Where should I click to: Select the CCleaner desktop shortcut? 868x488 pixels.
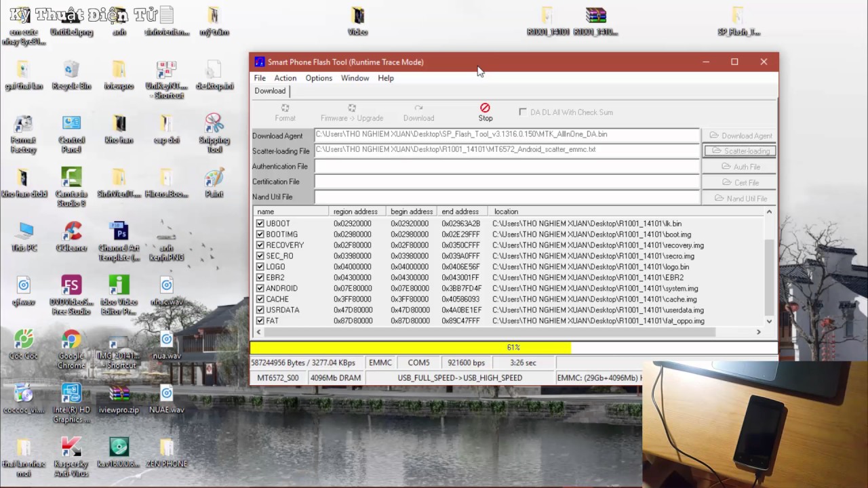click(71, 237)
